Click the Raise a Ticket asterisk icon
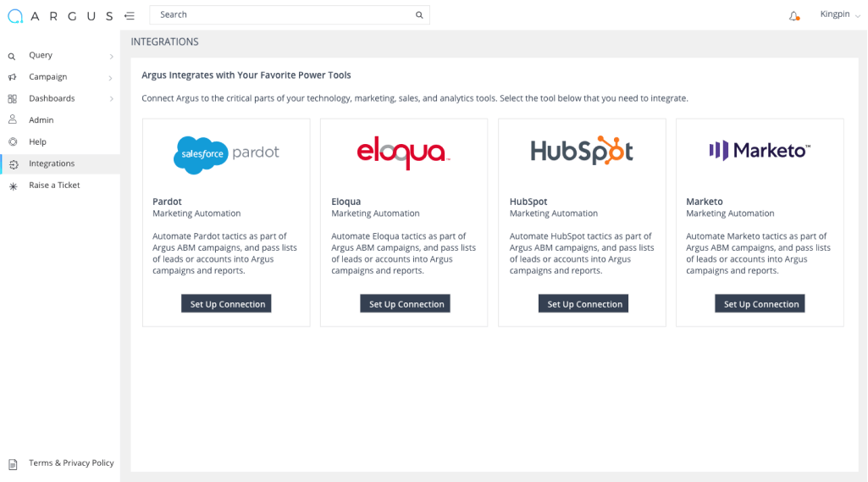 click(x=14, y=186)
